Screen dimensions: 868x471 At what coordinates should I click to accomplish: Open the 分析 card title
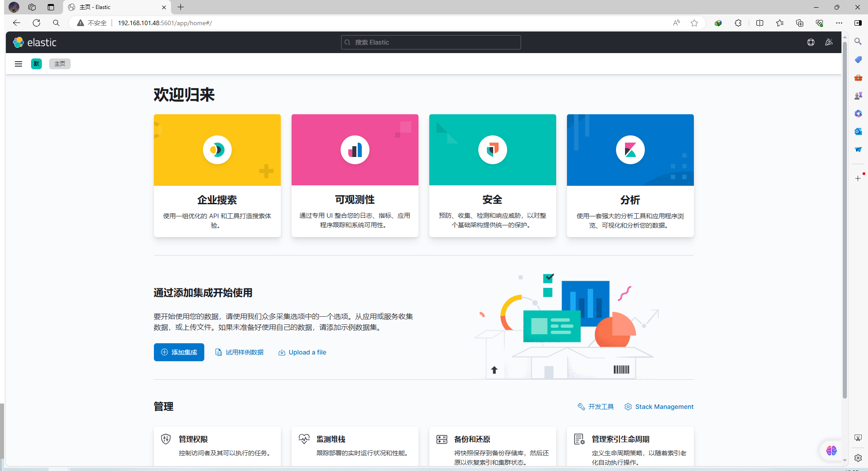[630, 200]
